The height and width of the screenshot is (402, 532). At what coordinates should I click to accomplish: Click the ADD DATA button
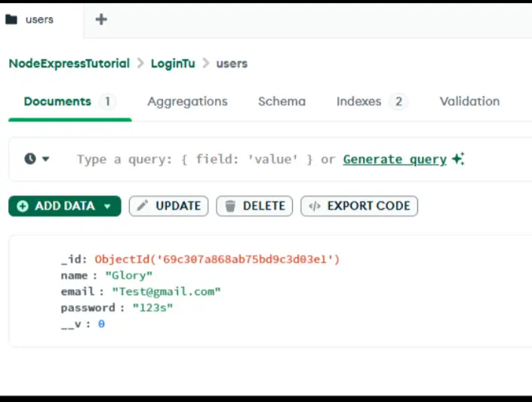(65, 206)
